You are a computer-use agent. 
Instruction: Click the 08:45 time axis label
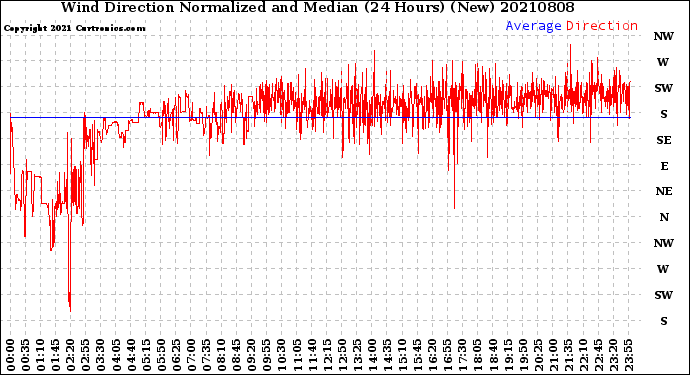click(x=237, y=355)
